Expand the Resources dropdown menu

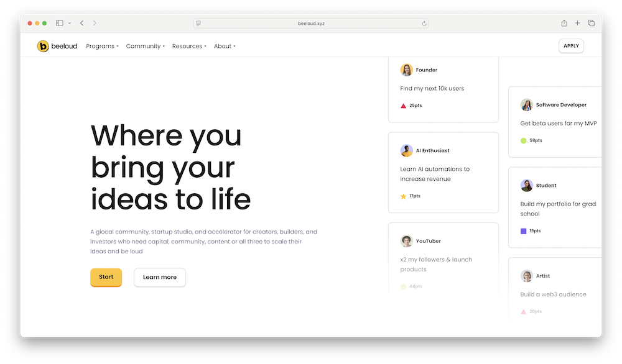point(189,46)
